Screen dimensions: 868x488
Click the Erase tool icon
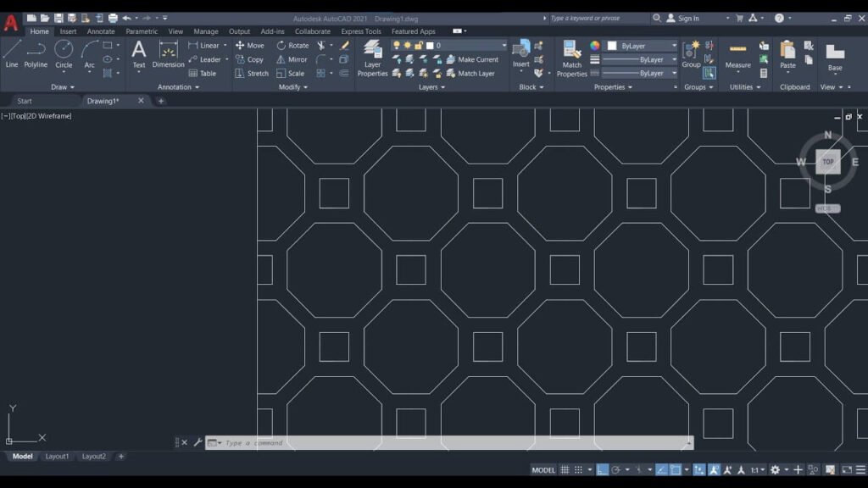(344, 46)
